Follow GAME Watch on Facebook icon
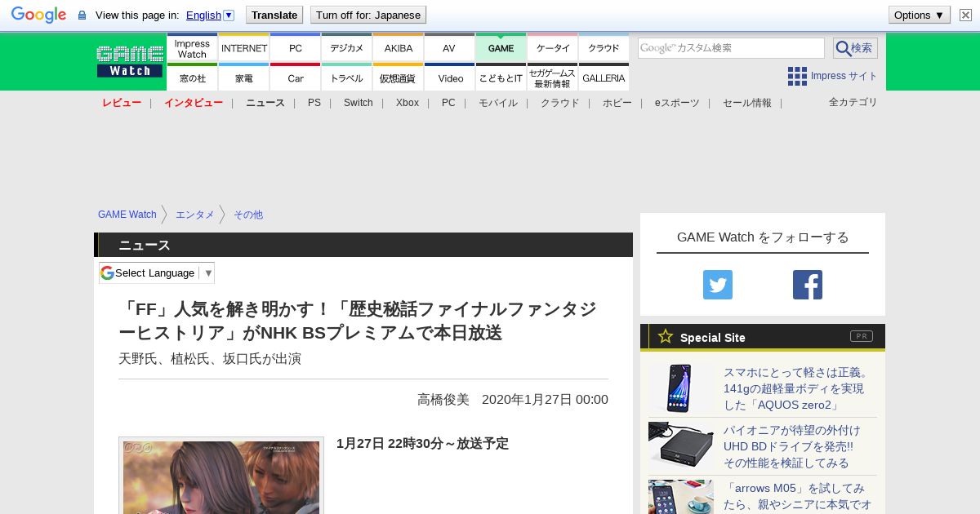This screenshot has height=514, width=980. (808, 285)
